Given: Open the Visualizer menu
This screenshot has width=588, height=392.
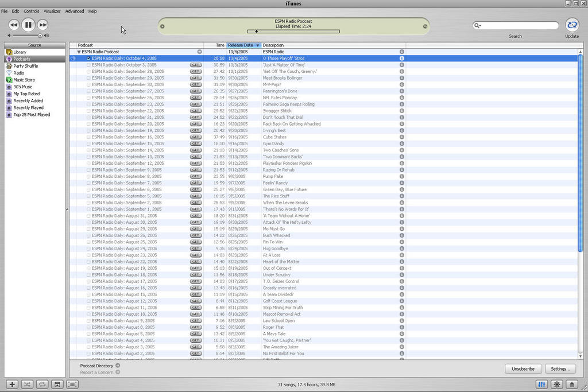Looking at the screenshot, I should [x=52, y=11].
